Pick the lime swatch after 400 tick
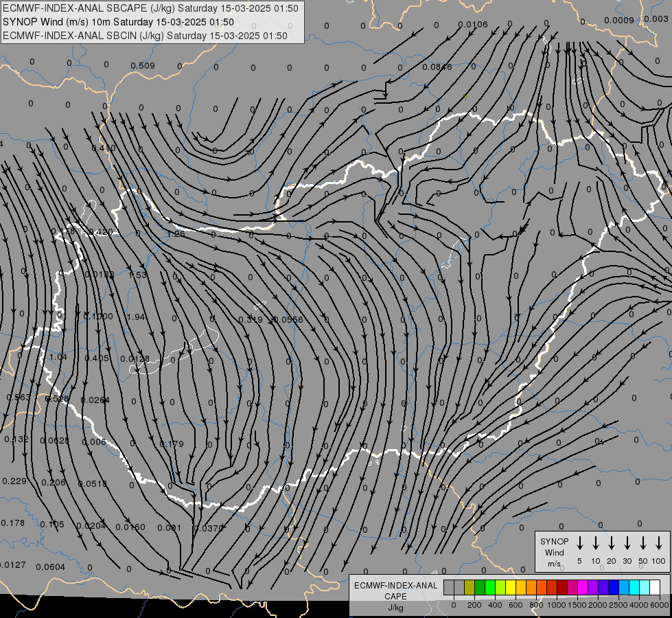This screenshot has height=618, width=672. [500, 588]
